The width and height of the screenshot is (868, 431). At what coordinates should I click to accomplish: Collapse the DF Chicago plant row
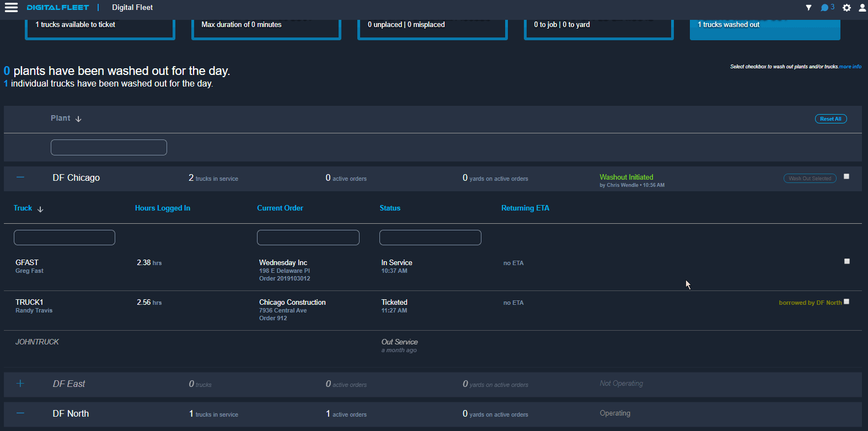tap(20, 177)
